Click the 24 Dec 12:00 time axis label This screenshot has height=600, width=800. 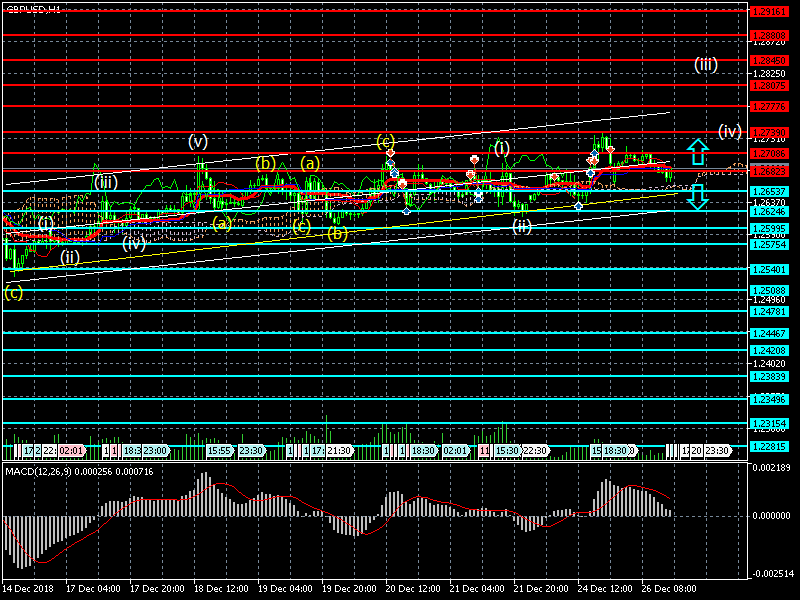(x=605, y=588)
